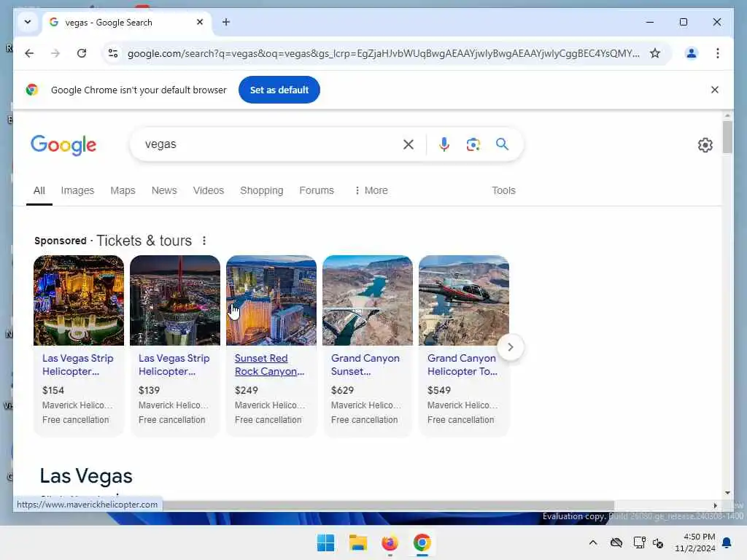Click the $549 price text
This screenshot has height=560, width=747.
pyautogui.click(x=438, y=391)
